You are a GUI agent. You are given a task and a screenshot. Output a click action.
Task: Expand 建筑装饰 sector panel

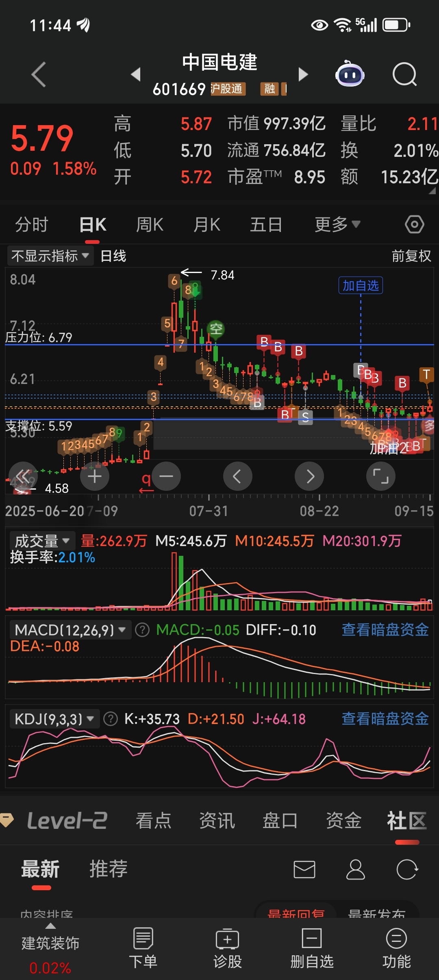coord(50,947)
